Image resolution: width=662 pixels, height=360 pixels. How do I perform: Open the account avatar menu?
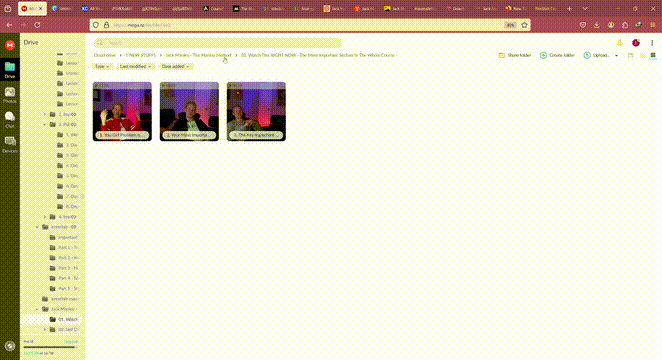[636, 43]
